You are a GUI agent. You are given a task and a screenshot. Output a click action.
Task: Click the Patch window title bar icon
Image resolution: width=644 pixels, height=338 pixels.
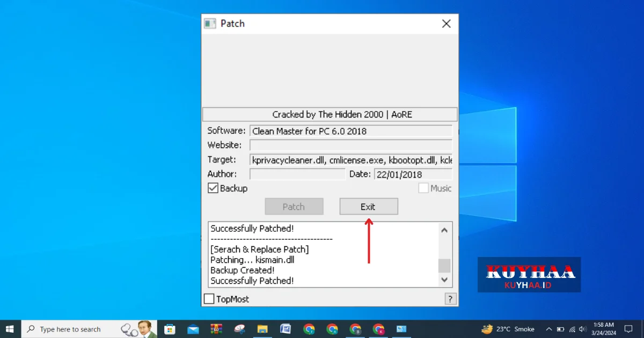point(210,24)
